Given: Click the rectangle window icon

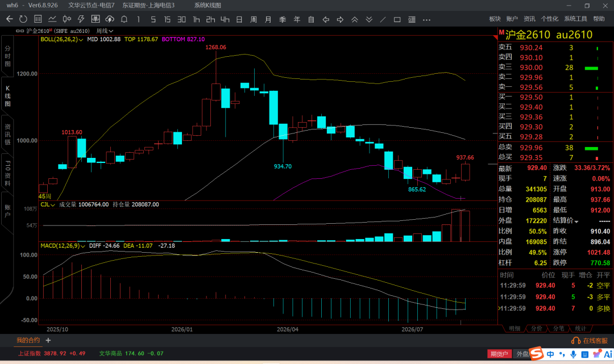Looking at the screenshot, I should 397,19.
